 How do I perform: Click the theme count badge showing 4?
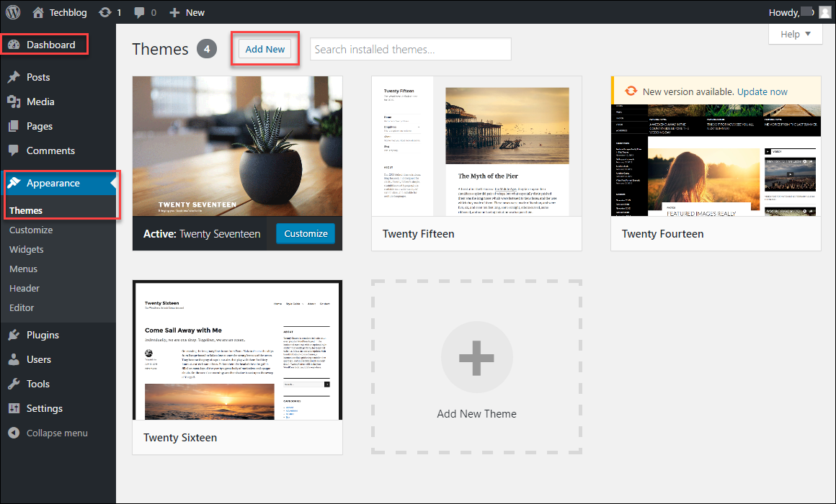tap(207, 49)
